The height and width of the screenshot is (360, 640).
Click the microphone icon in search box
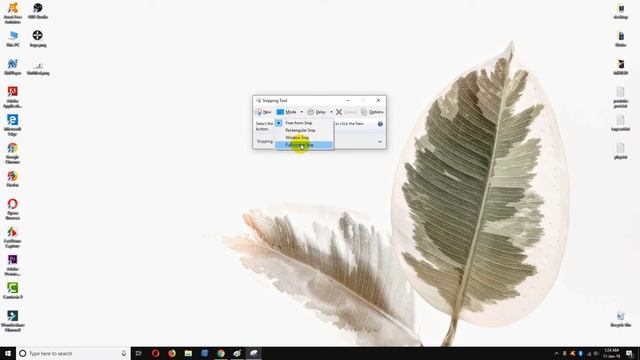(124, 353)
